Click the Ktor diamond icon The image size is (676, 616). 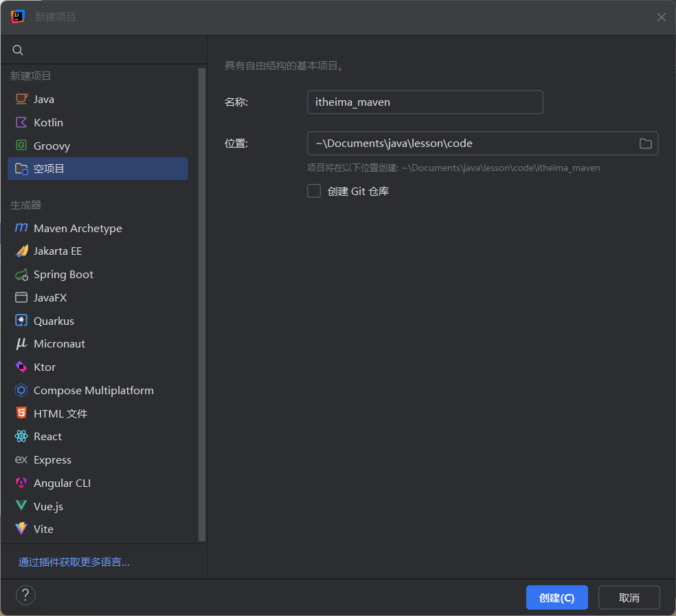click(x=21, y=367)
